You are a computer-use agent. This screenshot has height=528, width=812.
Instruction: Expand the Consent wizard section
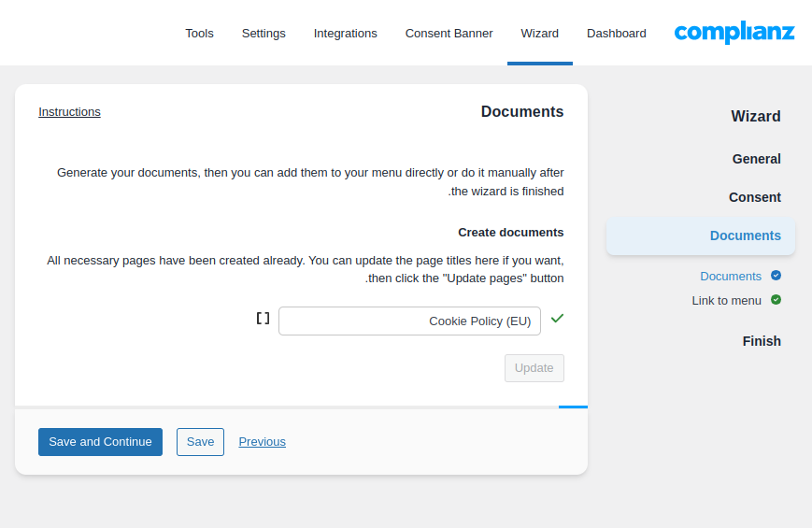tap(754, 197)
